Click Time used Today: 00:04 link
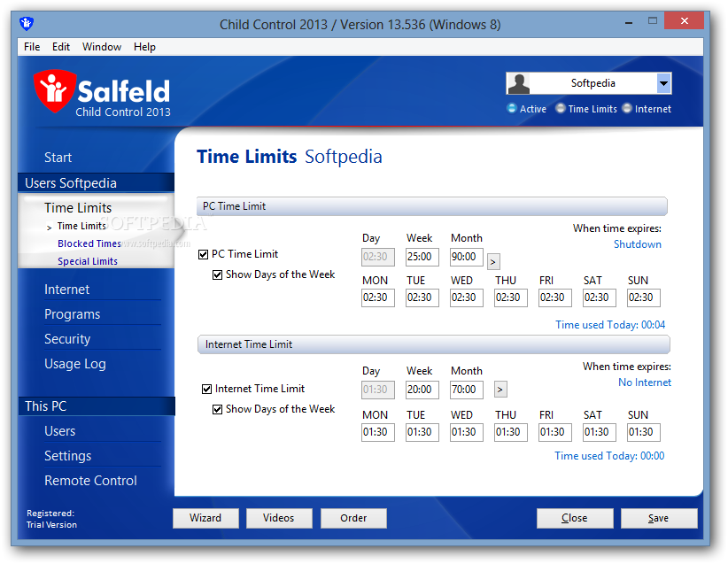This screenshot has height=564, width=728. point(610,324)
